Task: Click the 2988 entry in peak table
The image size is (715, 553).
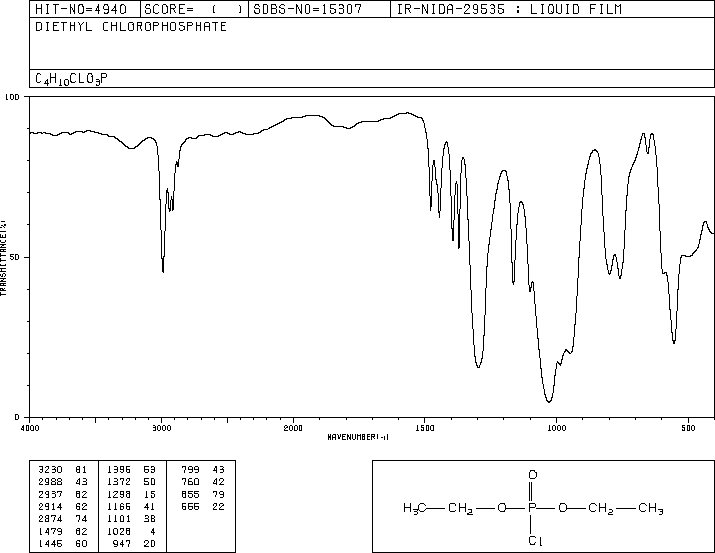Action: (x=50, y=482)
